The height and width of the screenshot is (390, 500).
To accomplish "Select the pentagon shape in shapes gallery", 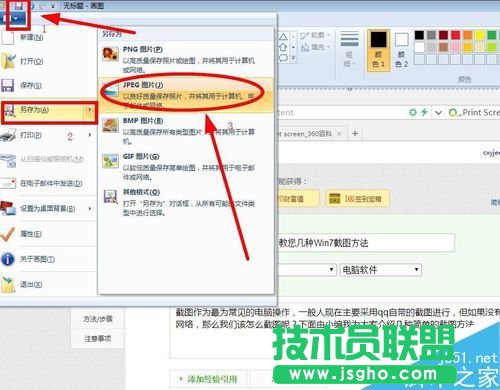I will click(283, 47).
